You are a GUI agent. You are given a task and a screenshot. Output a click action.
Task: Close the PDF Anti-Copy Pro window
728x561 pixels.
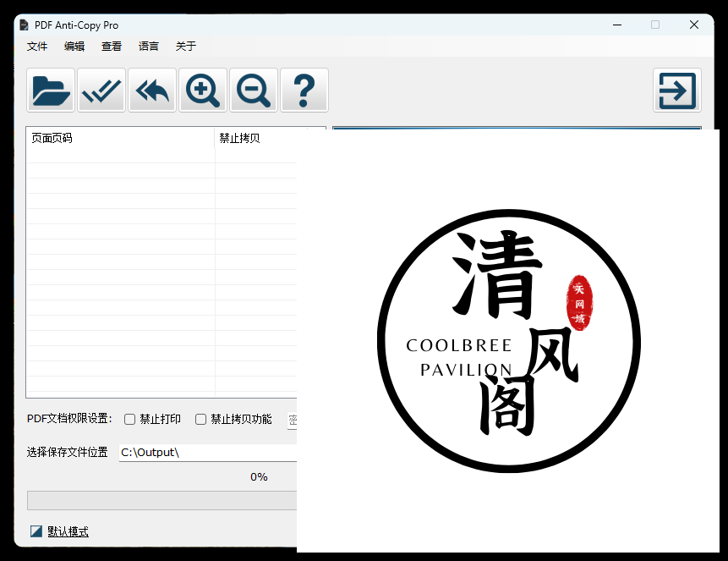click(694, 25)
